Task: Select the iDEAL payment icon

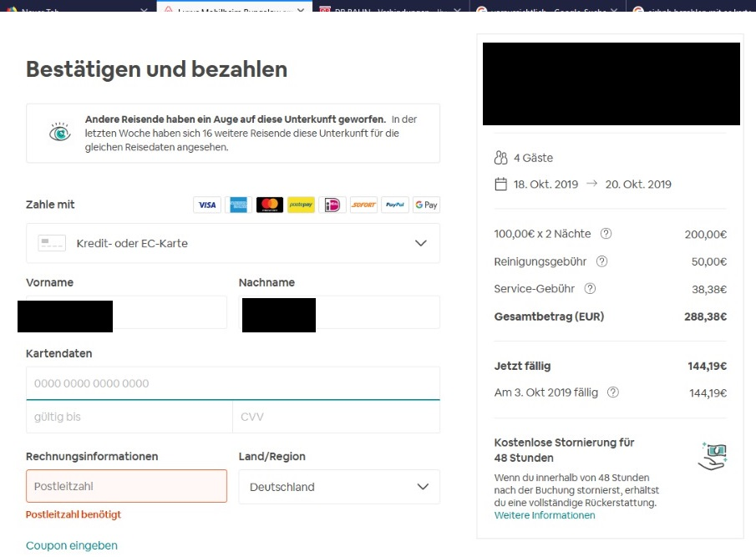Action: coord(332,205)
